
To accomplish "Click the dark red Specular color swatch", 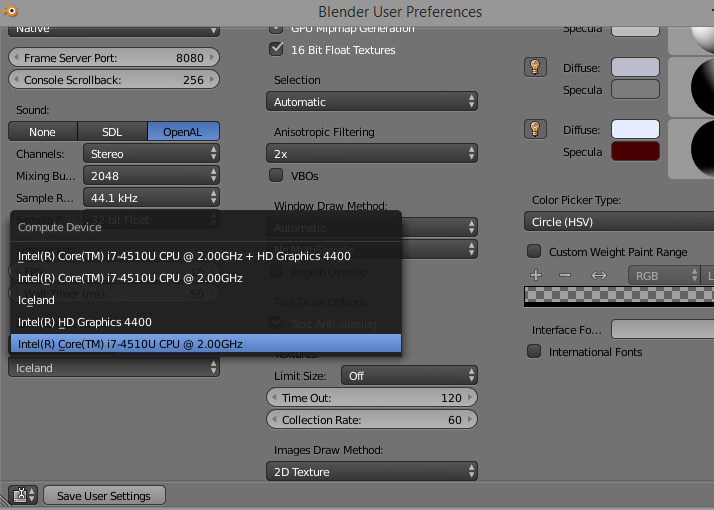I will click(x=636, y=151).
